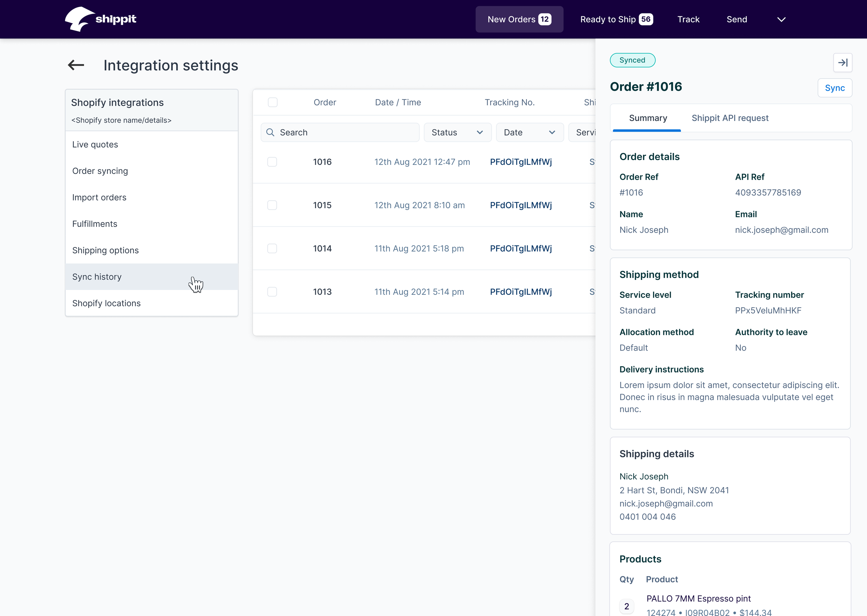867x616 pixels.
Task: Open tracking link for order 1015
Action: coord(521,205)
